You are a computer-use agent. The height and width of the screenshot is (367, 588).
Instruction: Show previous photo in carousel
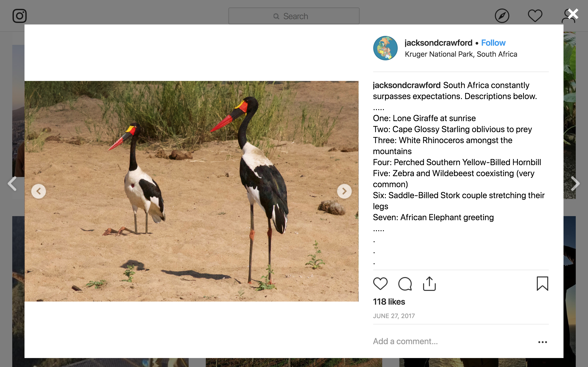39,191
